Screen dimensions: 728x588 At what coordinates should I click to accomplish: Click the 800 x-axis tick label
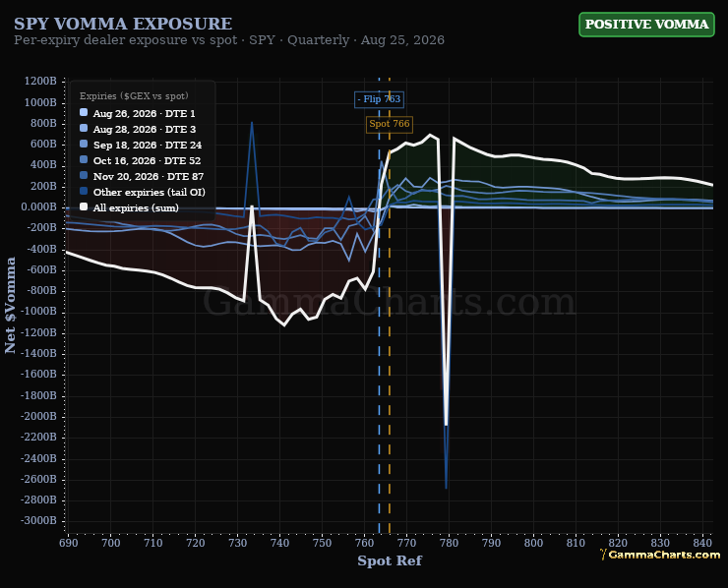coord(533,543)
